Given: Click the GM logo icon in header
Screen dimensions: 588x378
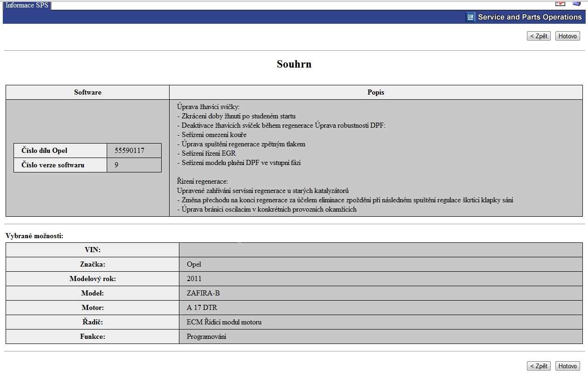Looking at the screenshot, I should pyautogui.click(x=470, y=17).
